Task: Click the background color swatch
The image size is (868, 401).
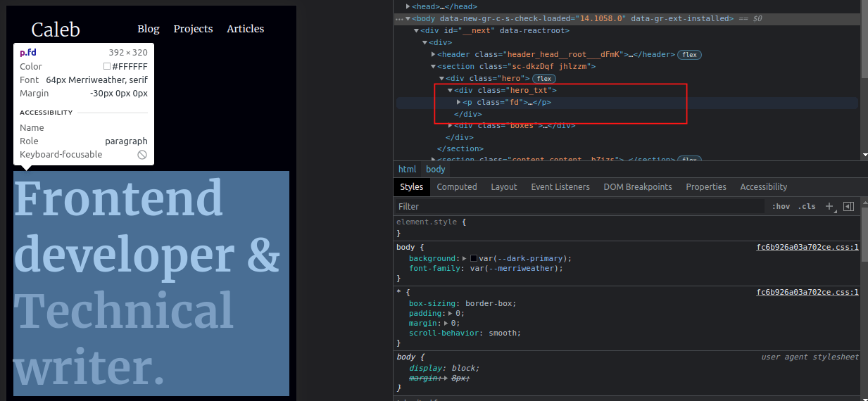Action: tap(474, 259)
